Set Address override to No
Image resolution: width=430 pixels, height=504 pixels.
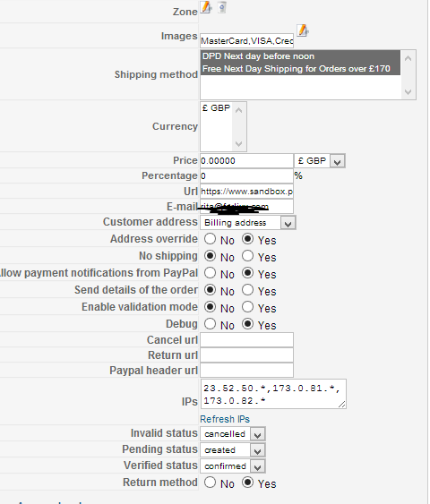pos(210,239)
